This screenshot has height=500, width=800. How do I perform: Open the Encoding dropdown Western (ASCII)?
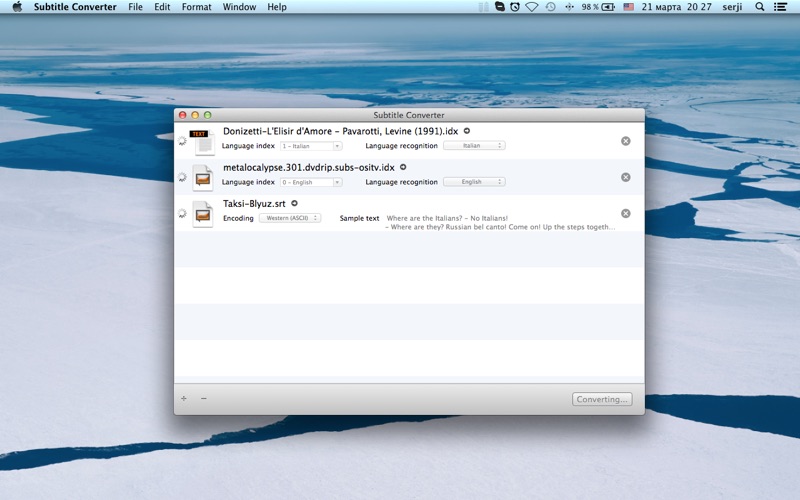click(x=290, y=218)
